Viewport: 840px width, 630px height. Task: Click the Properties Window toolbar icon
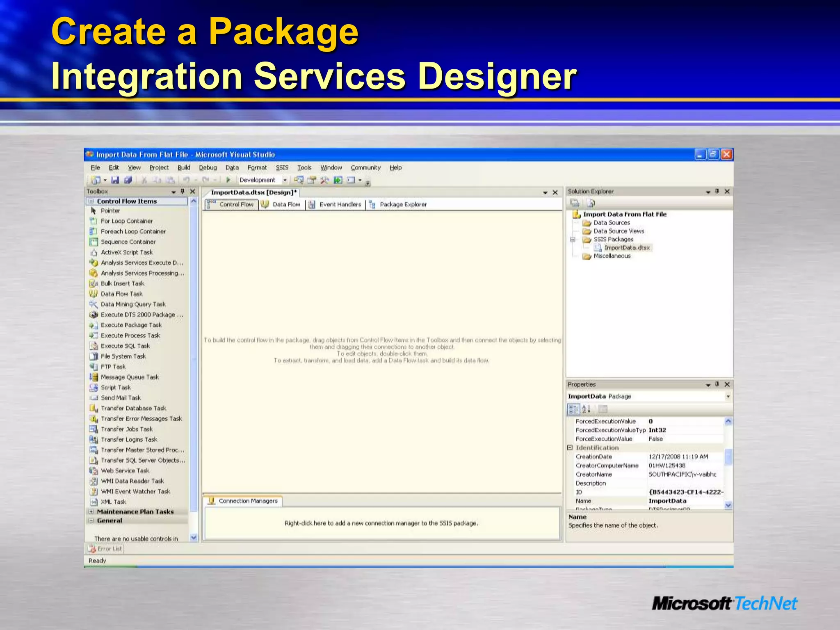click(312, 180)
